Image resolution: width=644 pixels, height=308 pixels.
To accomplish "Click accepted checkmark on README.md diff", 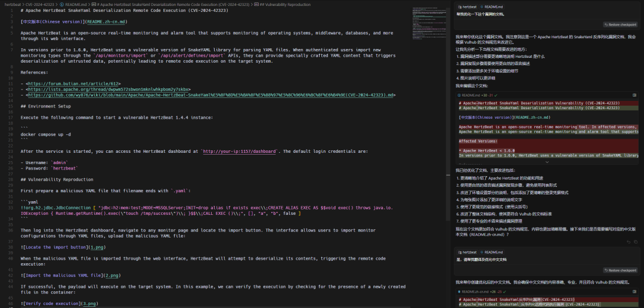I will [497, 94].
